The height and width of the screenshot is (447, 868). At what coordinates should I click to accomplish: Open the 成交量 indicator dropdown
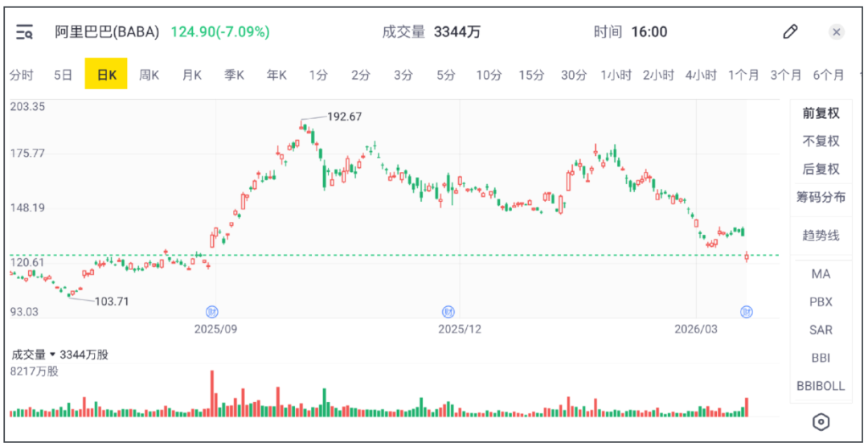coord(52,355)
